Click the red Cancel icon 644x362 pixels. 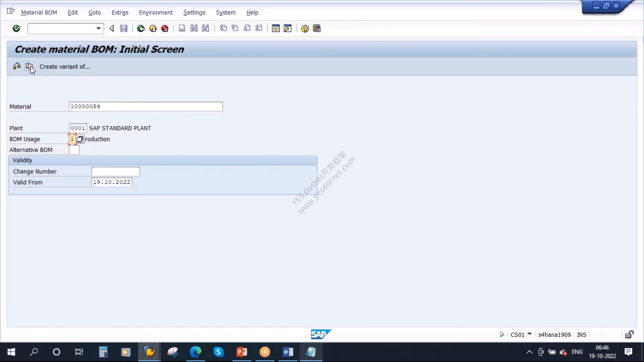[165, 28]
